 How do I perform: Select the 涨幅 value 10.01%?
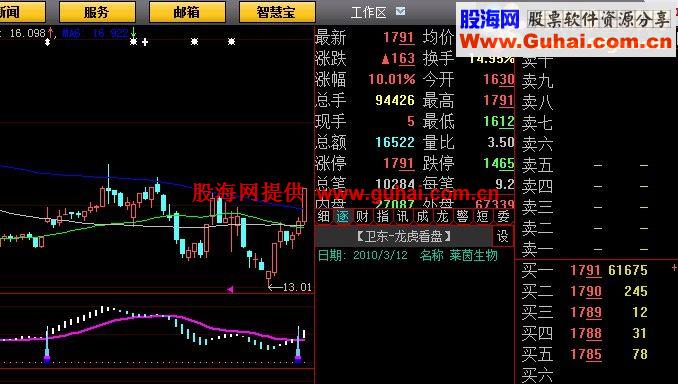(392, 80)
